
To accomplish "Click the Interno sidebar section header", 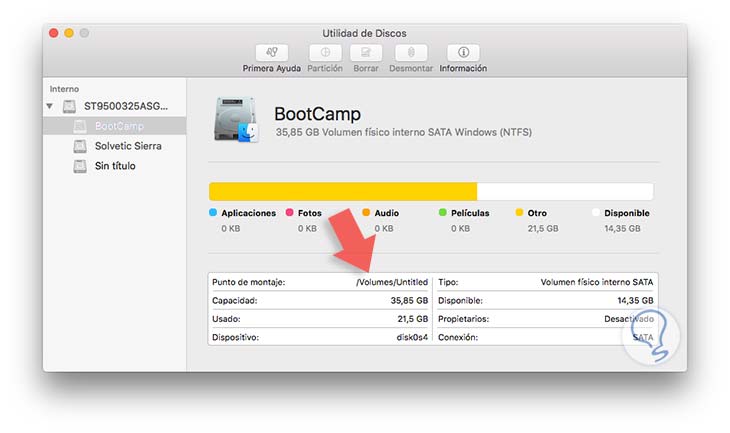I will pos(64,89).
